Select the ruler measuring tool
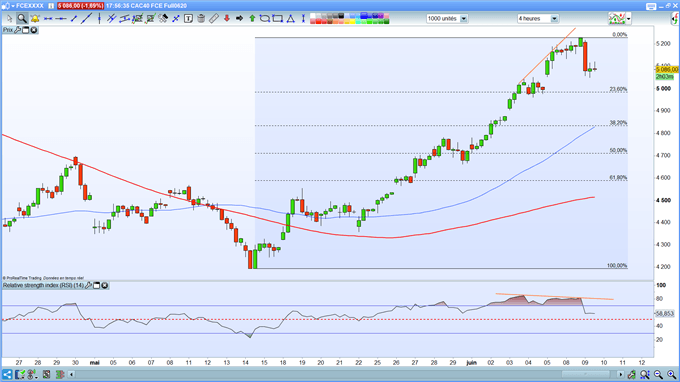 [x=213, y=19]
